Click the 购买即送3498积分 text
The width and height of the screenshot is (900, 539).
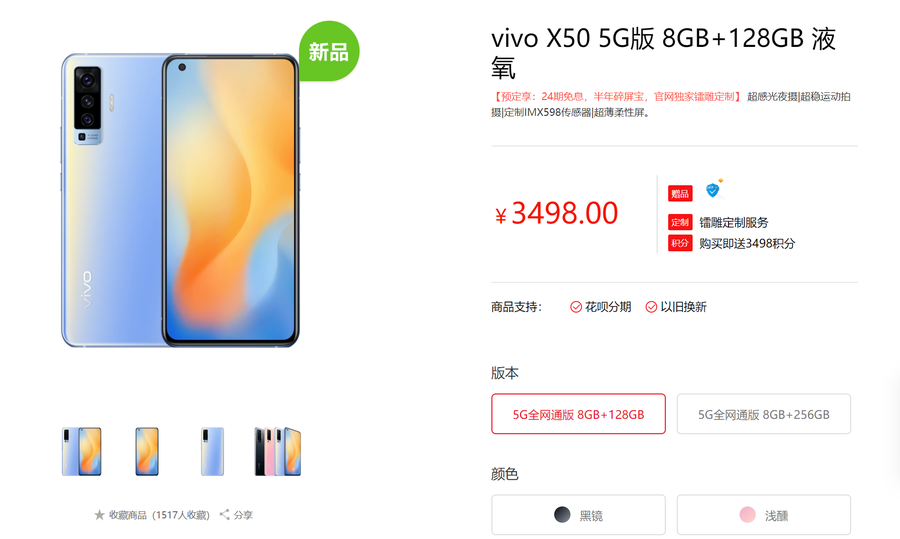[x=747, y=243]
